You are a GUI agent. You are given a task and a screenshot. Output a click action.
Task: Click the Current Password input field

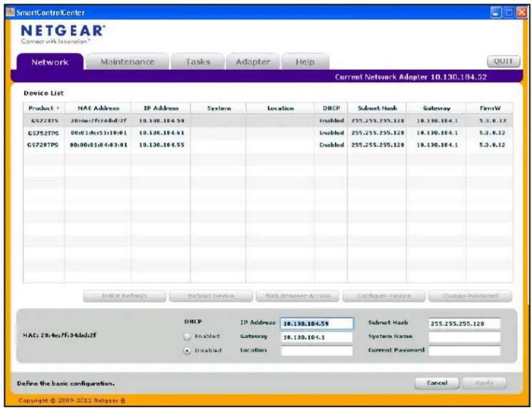(x=464, y=350)
